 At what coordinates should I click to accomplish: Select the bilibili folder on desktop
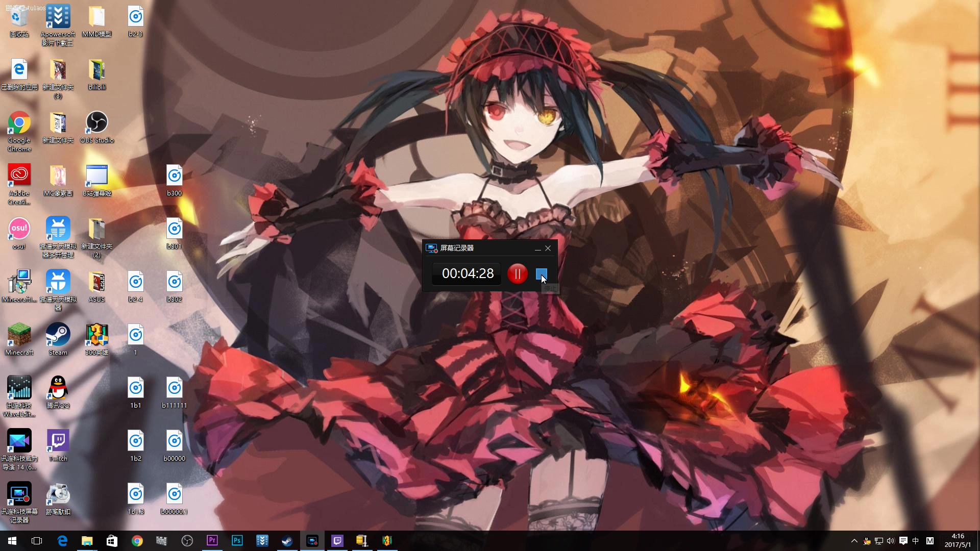(x=96, y=70)
